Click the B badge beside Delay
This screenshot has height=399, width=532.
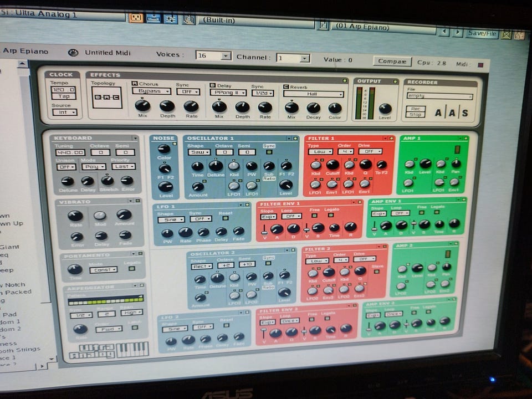(213, 85)
